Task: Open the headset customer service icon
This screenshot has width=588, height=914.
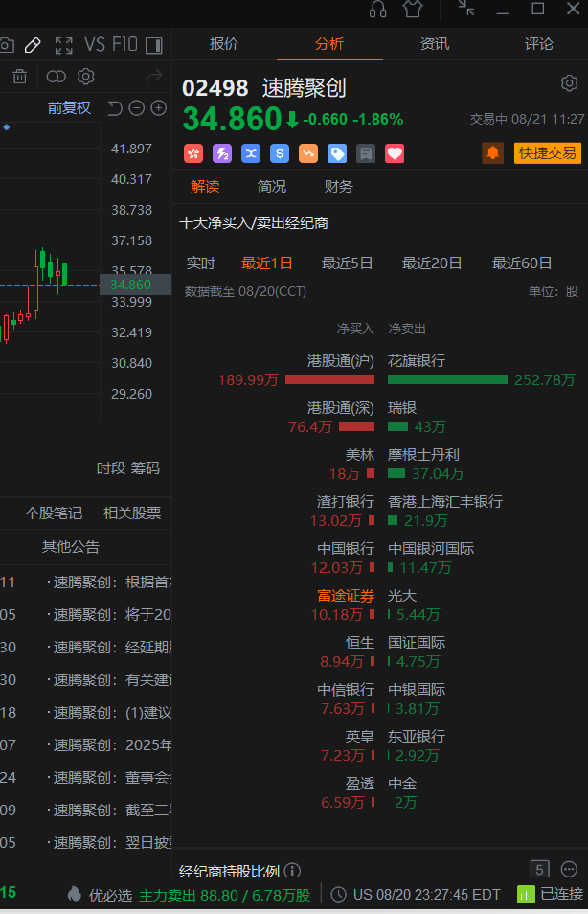Action: point(377,9)
